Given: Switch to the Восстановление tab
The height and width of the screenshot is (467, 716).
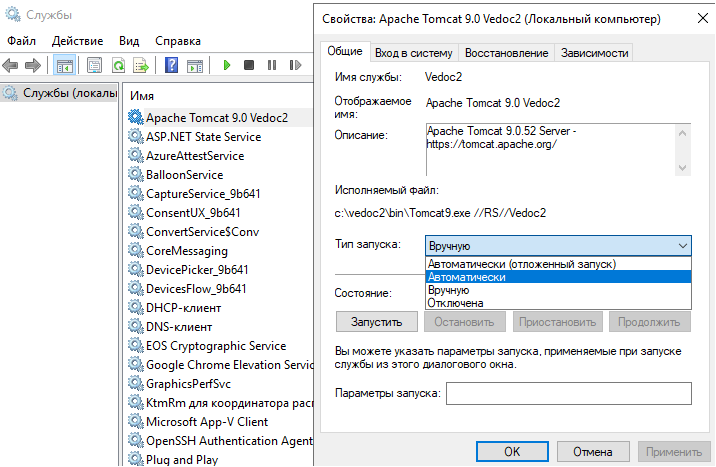Looking at the screenshot, I should [x=506, y=53].
